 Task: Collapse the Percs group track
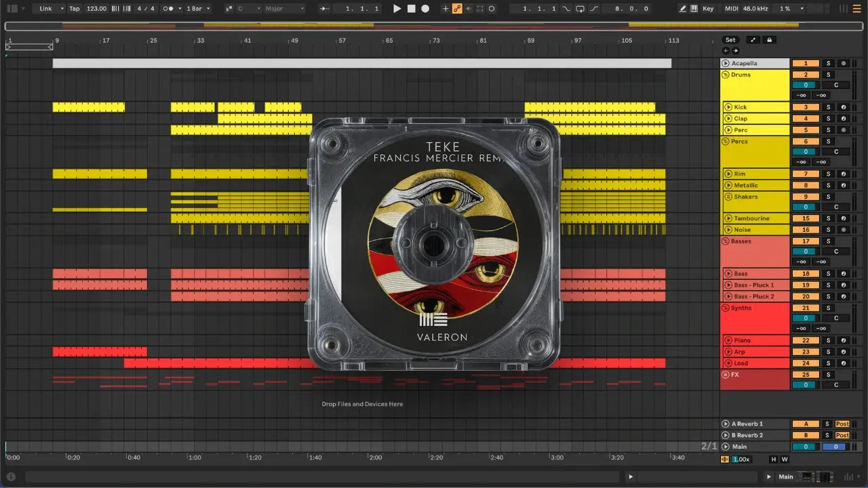coord(726,142)
